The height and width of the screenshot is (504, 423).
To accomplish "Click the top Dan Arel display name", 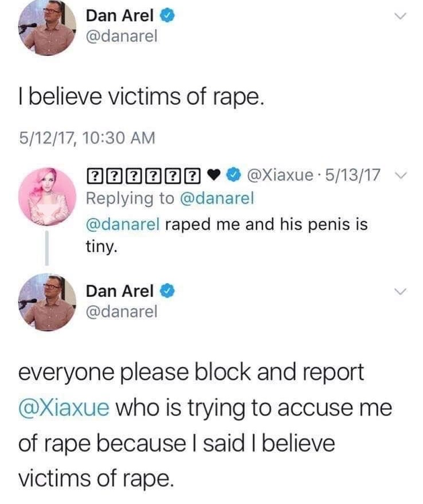I will pos(120,15).
